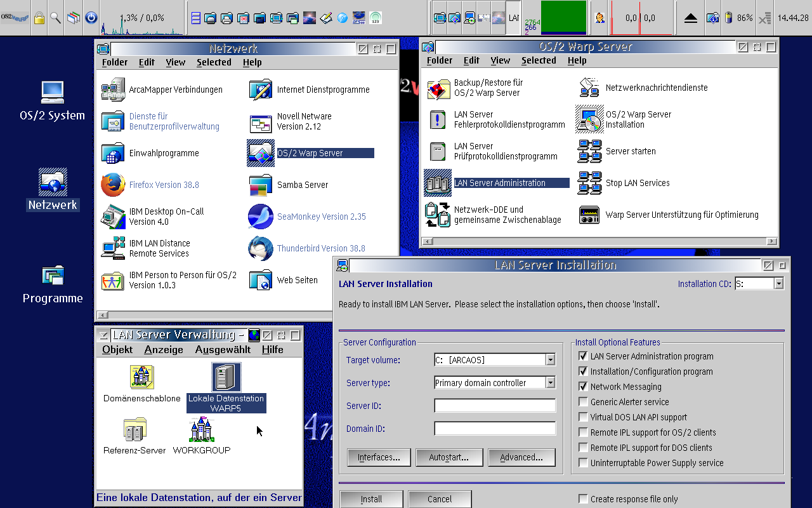Viewport: 812px width, 508px height.
Task: Select the Server starten icon
Action: (x=590, y=151)
